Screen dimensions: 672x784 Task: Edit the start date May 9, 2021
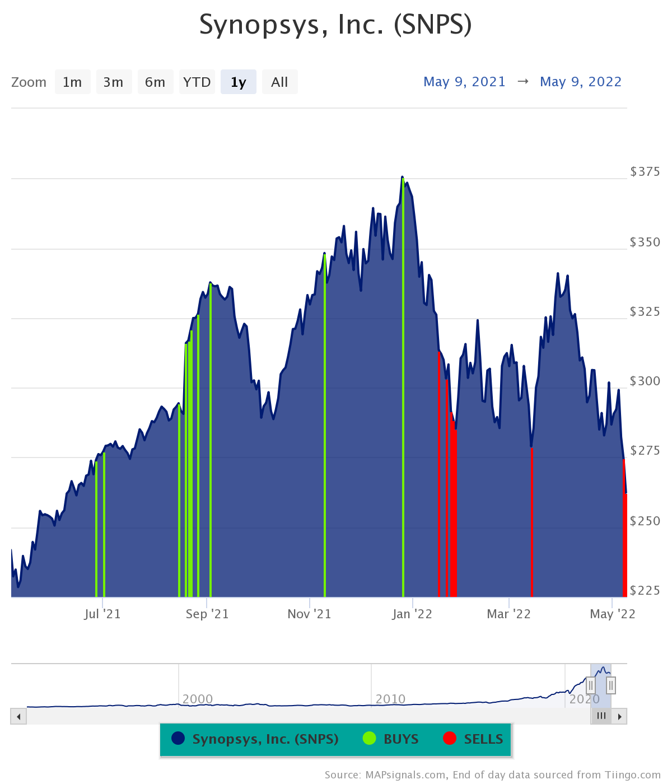coord(464,82)
